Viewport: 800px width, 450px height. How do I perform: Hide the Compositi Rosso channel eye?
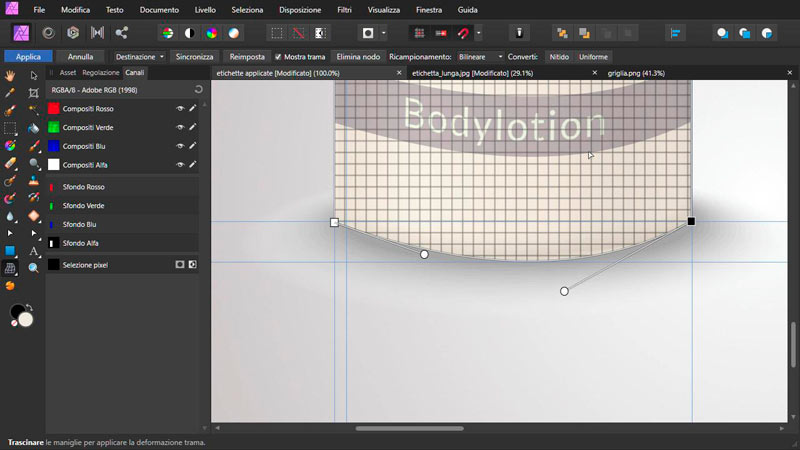coord(180,109)
